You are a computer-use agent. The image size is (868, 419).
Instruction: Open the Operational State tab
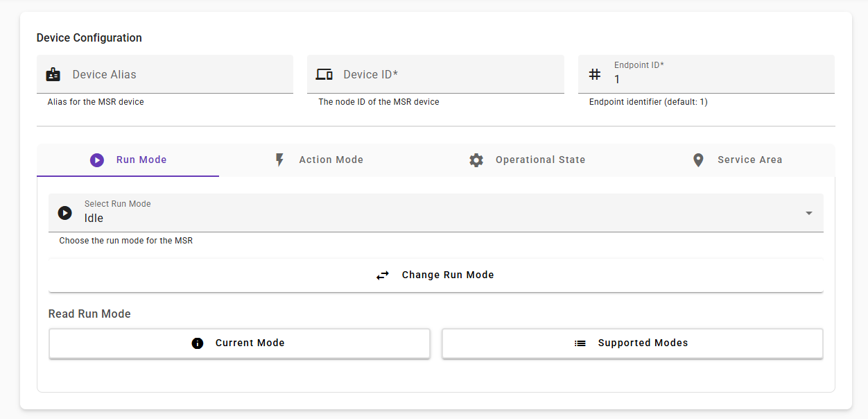tap(527, 160)
